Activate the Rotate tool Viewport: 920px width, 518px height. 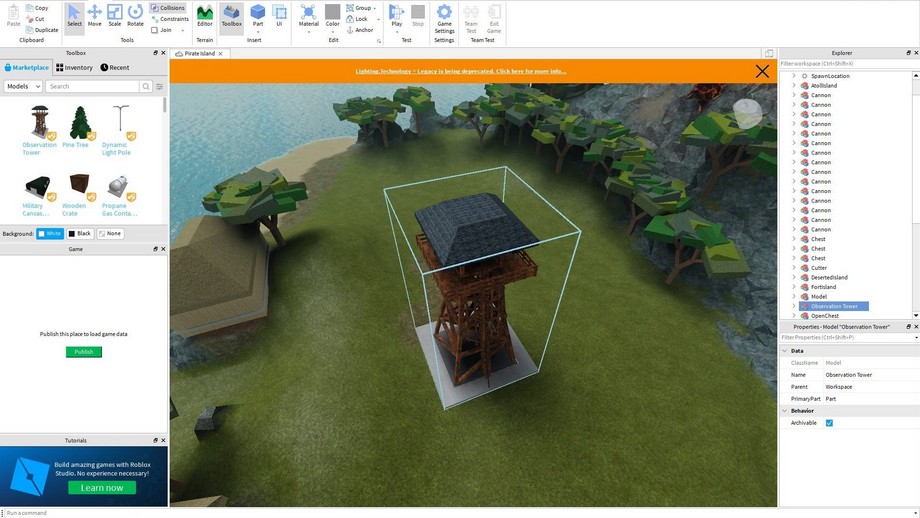point(136,16)
